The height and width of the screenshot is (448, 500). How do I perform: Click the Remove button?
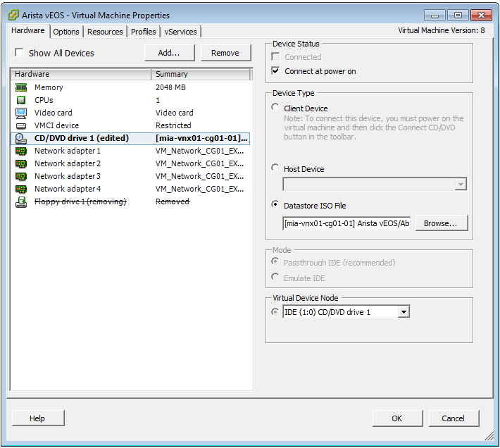point(225,53)
